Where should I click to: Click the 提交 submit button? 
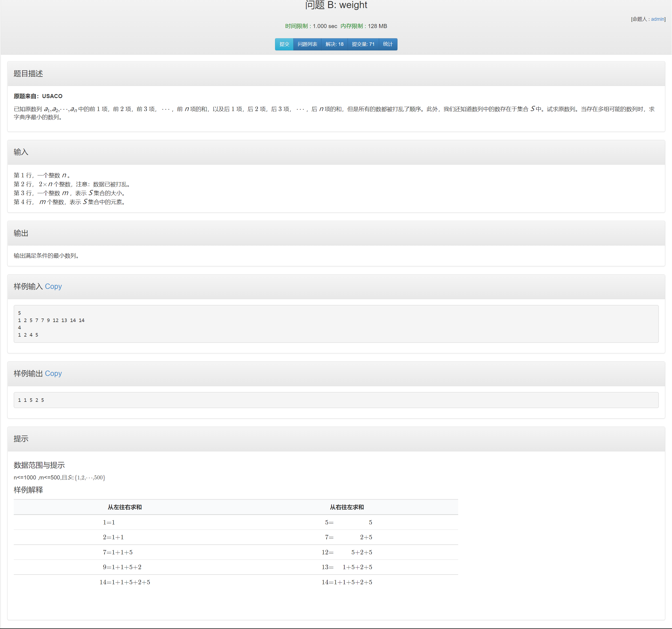click(x=284, y=44)
